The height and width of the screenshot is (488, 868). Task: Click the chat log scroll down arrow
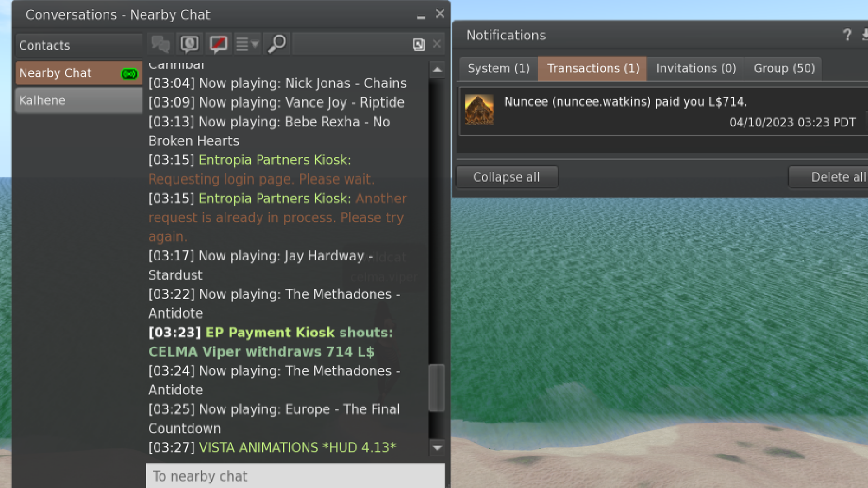point(437,448)
